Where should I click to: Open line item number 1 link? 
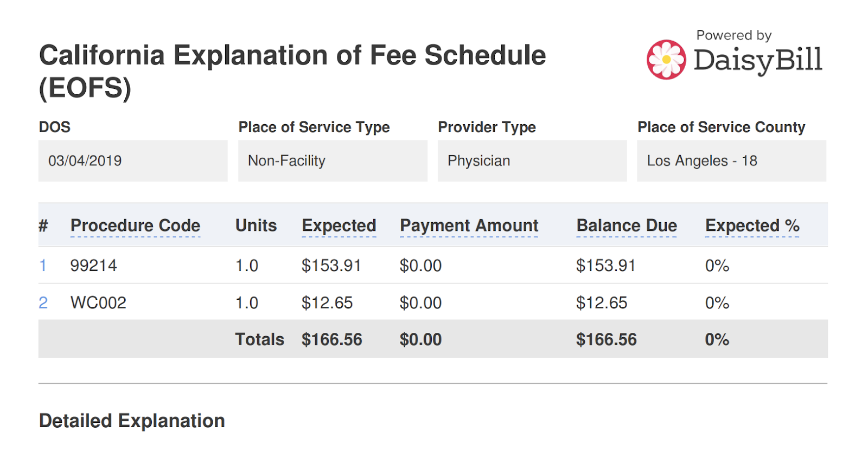(x=43, y=266)
